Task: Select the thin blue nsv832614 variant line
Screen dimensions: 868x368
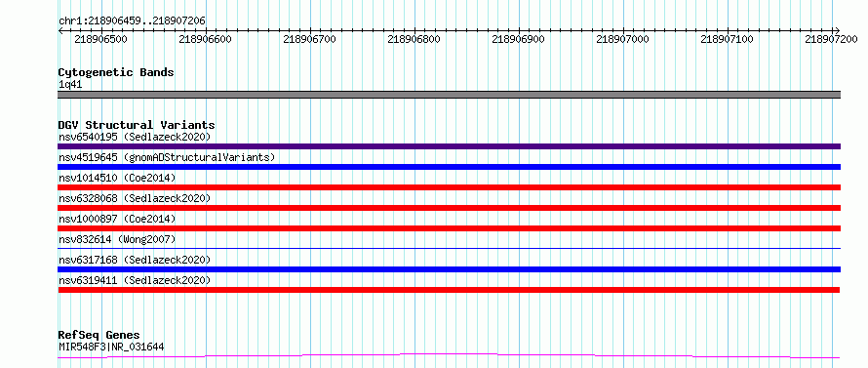Action: (x=449, y=248)
